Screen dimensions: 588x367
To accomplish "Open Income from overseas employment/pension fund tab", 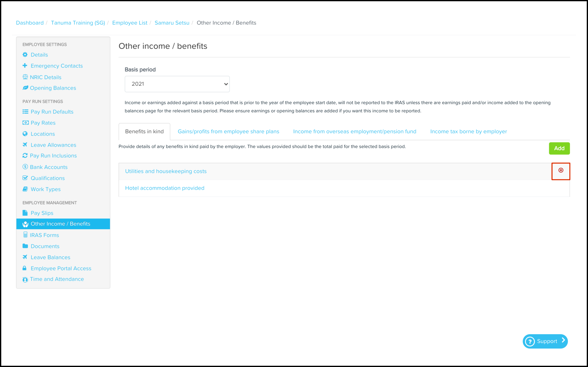I will [x=354, y=131].
